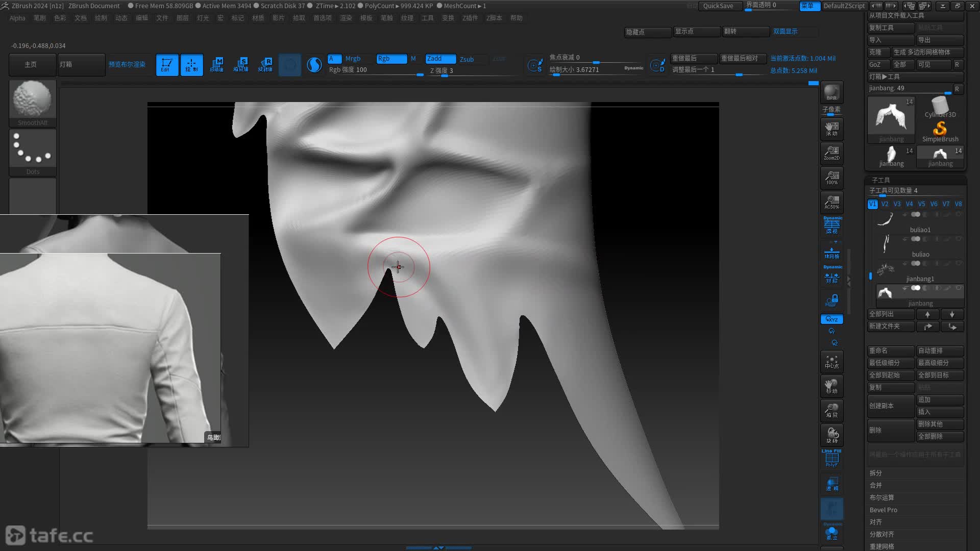Click the lock camera icon

click(x=832, y=300)
